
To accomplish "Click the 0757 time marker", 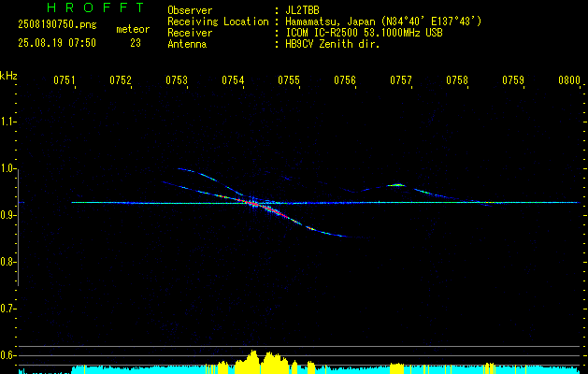I will (401, 80).
